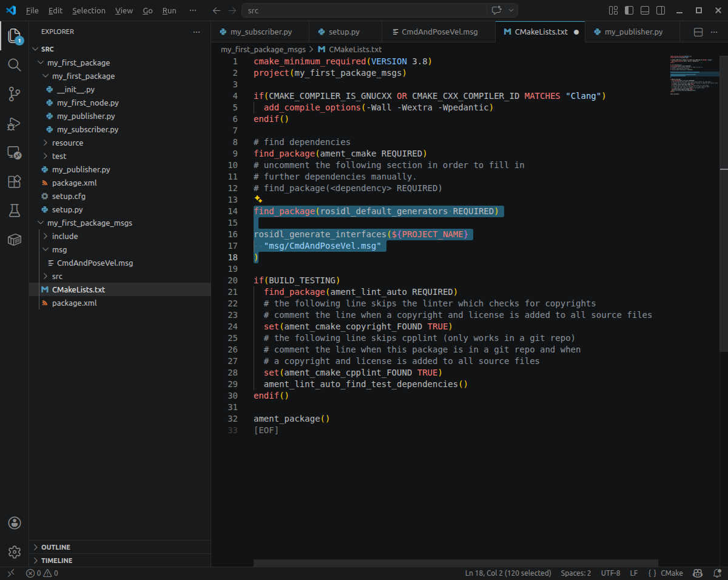Click the Copilot status bar icon
Viewport: 728px width, 580px height.
pyautogui.click(x=698, y=573)
